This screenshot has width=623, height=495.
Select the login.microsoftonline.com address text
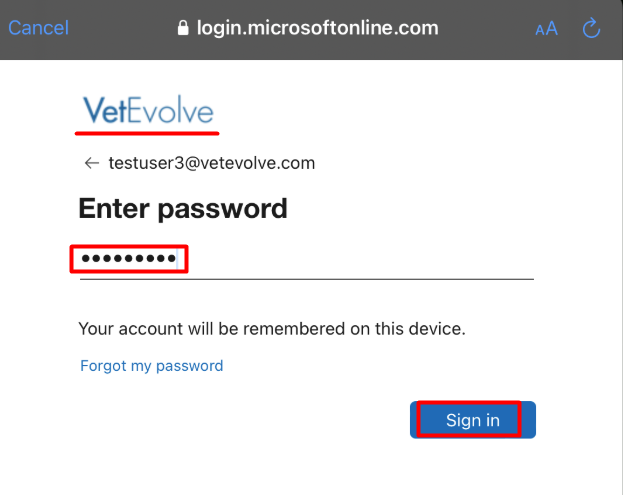[318, 28]
